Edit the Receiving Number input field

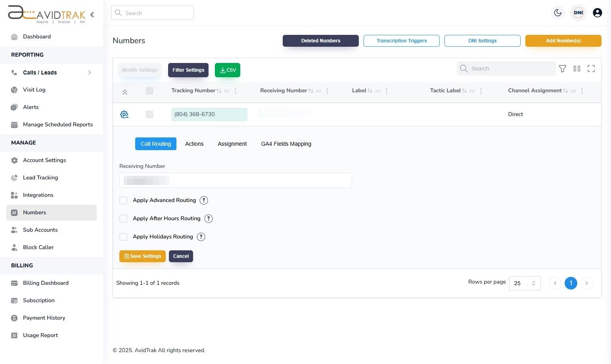[236, 180]
